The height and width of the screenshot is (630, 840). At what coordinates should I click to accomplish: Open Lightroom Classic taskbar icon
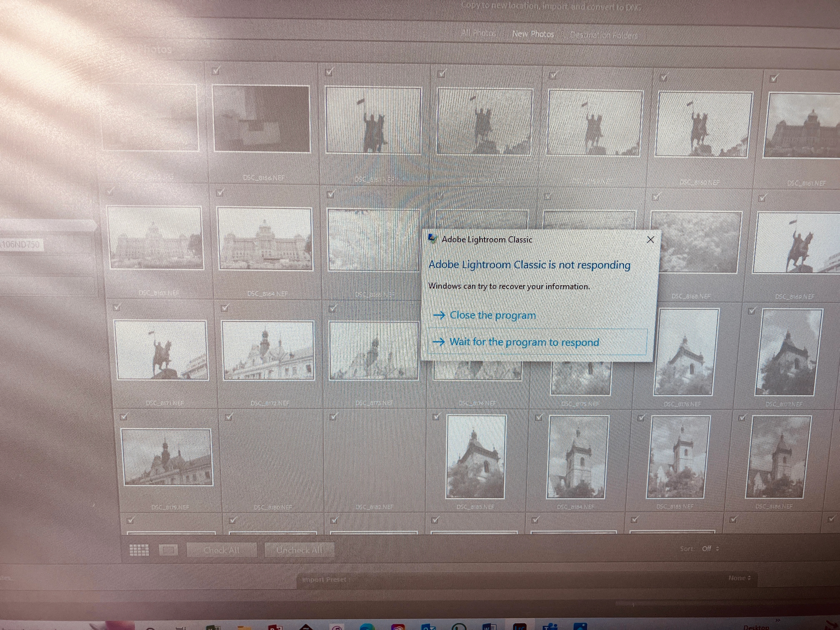[520, 627]
